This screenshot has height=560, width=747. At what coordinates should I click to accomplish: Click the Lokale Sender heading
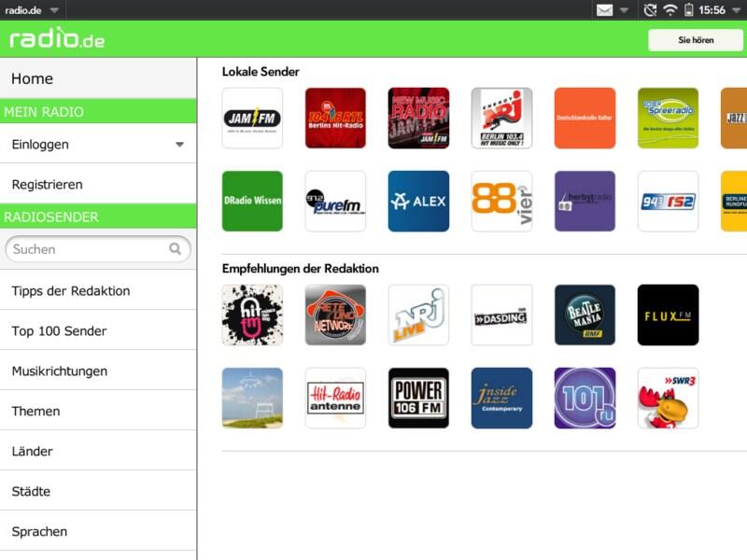pyautogui.click(x=261, y=72)
